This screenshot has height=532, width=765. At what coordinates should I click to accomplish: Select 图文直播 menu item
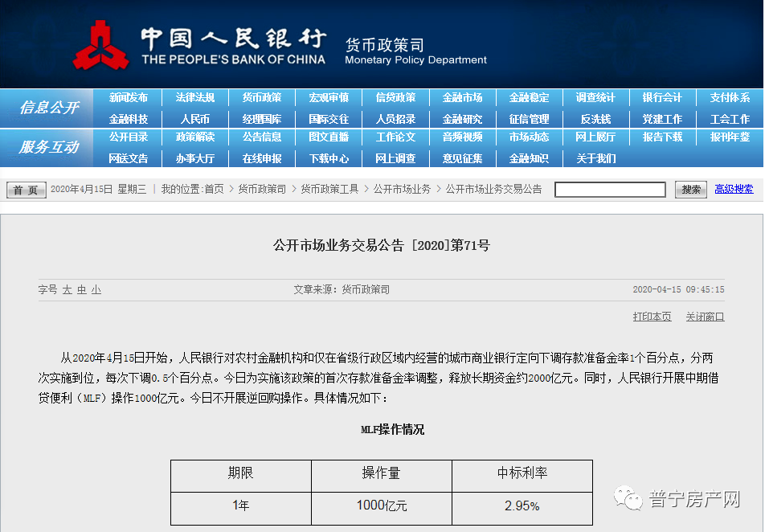(329, 137)
